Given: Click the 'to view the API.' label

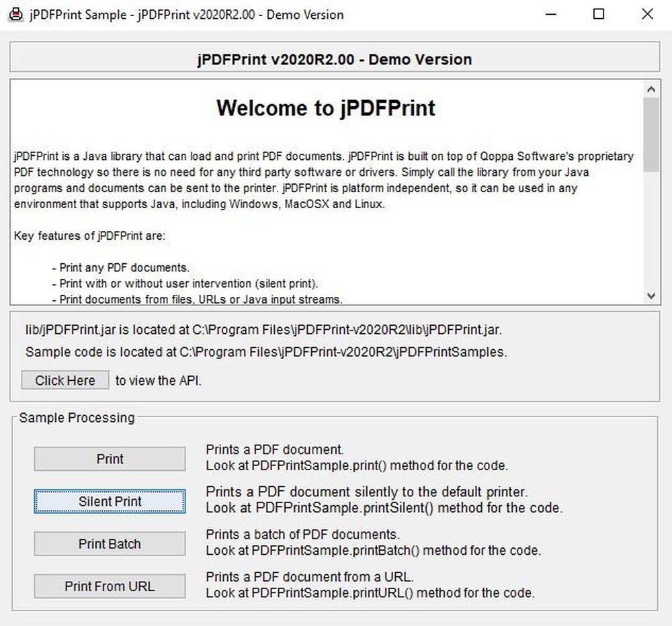Looking at the screenshot, I should 158,380.
